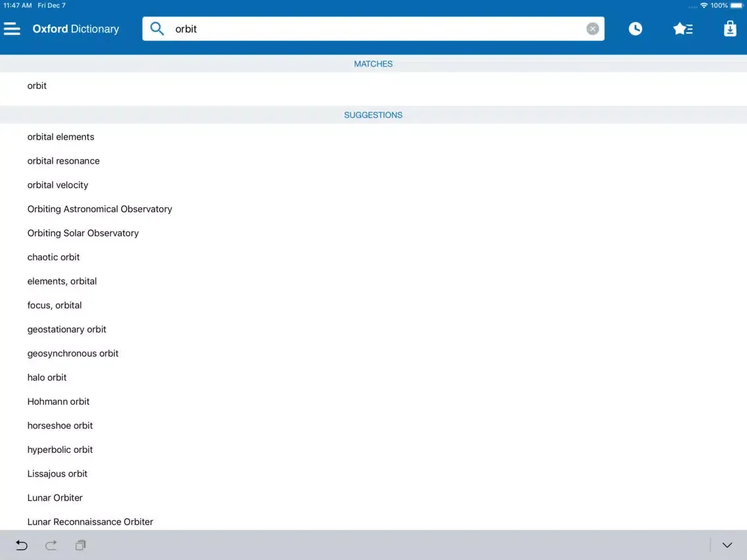Select suggestion halo orbit

point(47,377)
